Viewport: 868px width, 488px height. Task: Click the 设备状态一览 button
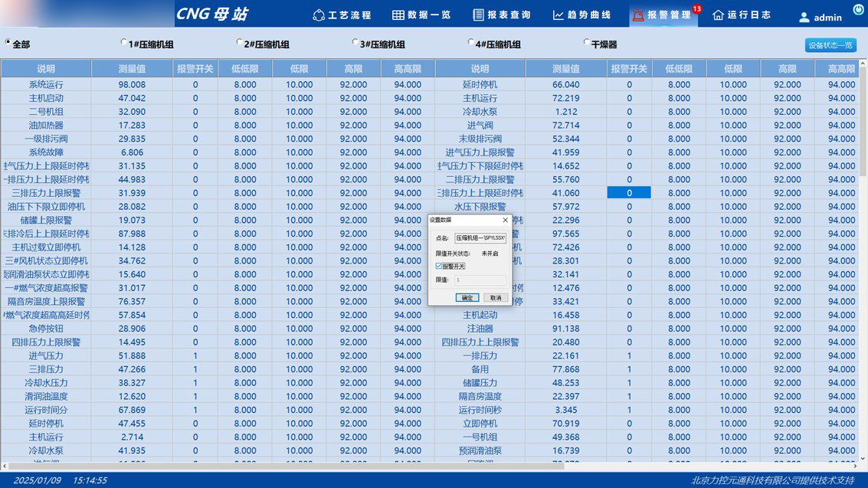(830, 45)
